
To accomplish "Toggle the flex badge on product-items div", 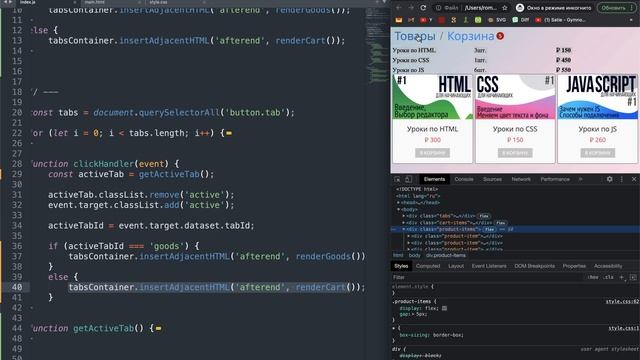I will click(x=489, y=229).
